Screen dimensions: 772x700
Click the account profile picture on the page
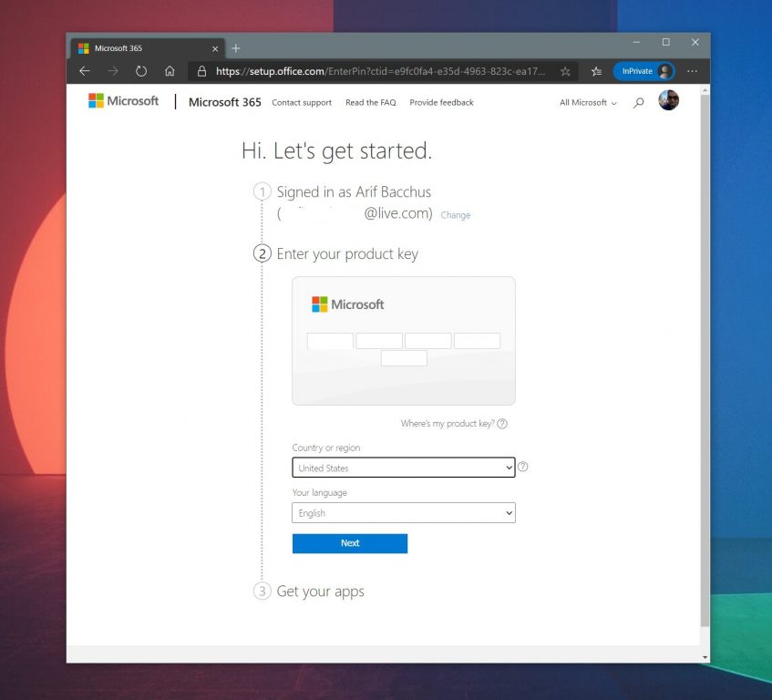click(668, 100)
